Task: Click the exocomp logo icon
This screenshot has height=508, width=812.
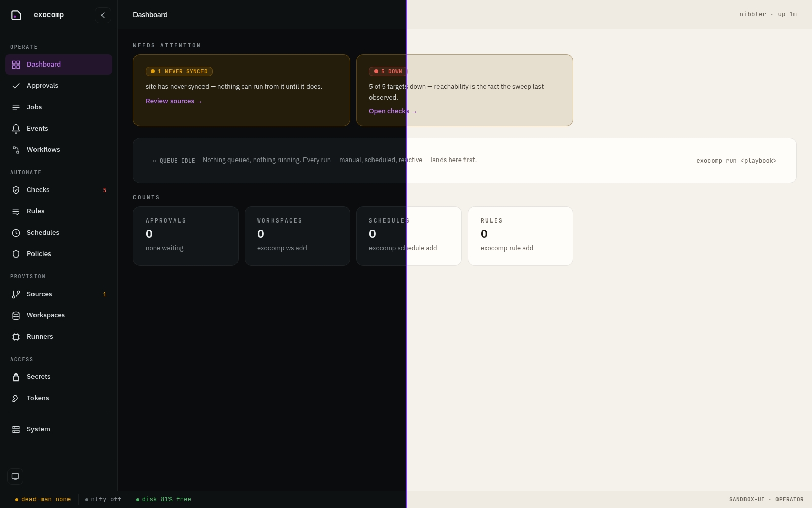Action: (x=16, y=15)
